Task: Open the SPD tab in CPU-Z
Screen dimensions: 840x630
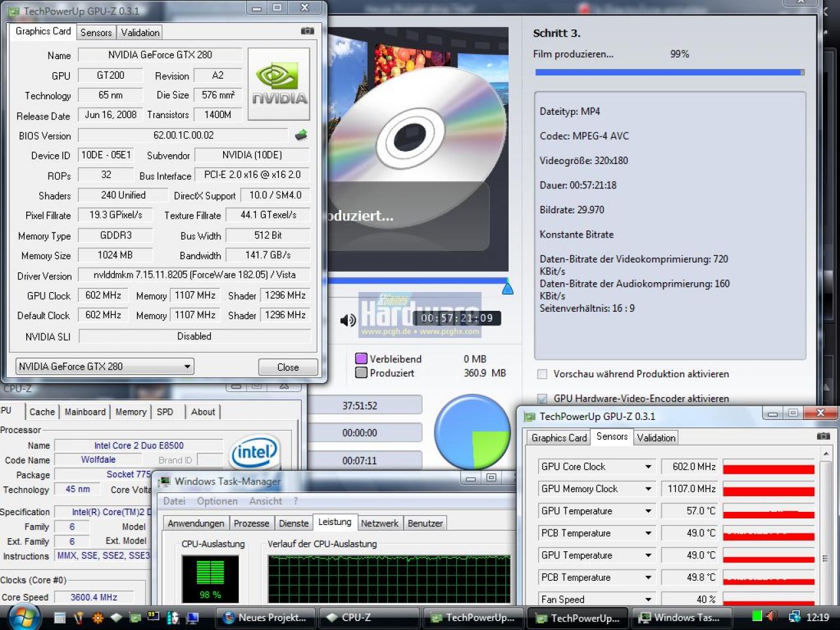Action: 165,412
